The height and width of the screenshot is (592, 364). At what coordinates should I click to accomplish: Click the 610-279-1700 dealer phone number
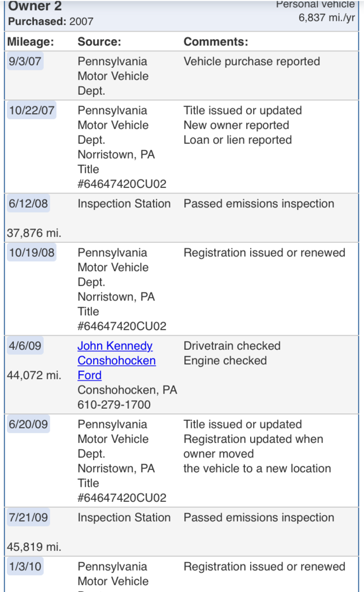pyautogui.click(x=114, y=405)
